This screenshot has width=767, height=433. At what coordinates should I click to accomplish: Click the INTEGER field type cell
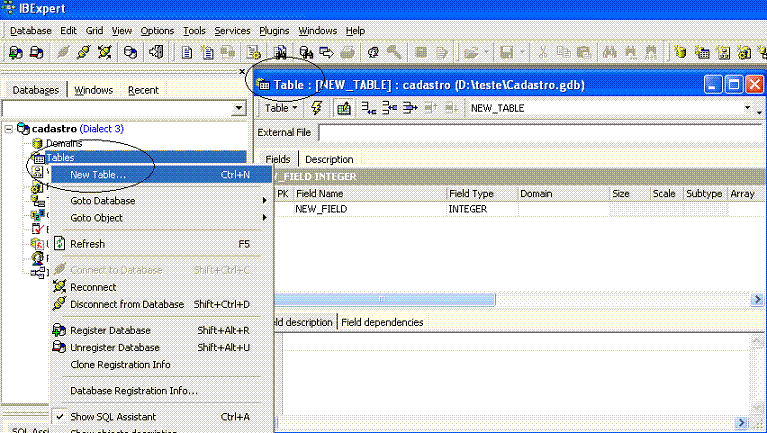coord(482,209)
